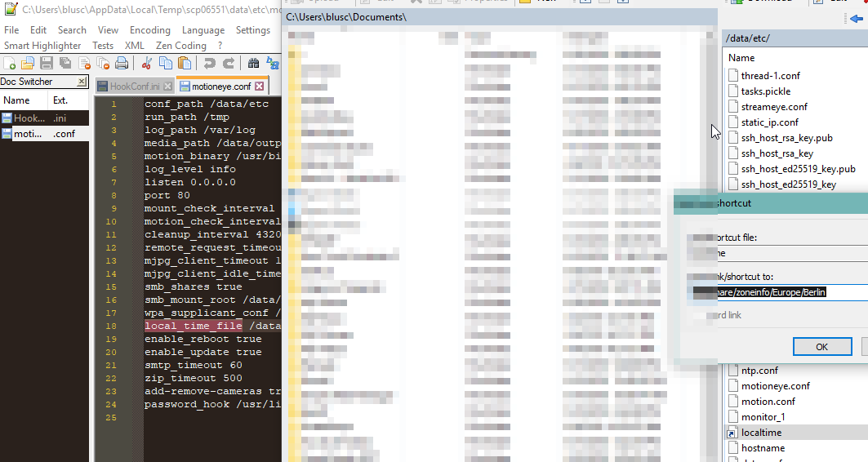Image resolution: width=868 pixels, height=462 pixels.
Task: Click the file icon beside thread-1.conf
Action: coord(733,75)
